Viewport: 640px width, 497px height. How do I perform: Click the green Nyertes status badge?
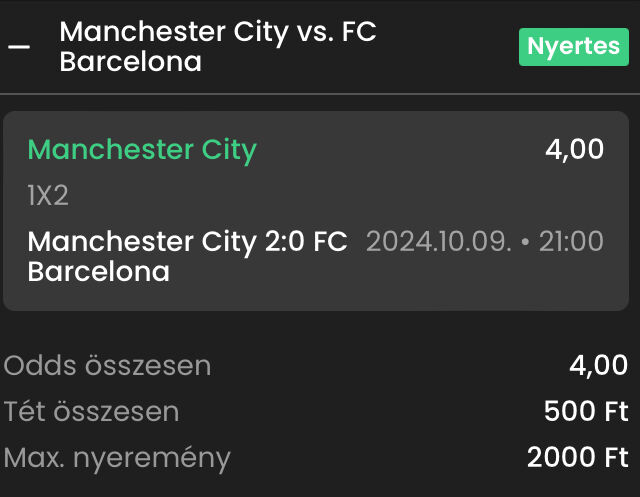[x=573, y=46]
